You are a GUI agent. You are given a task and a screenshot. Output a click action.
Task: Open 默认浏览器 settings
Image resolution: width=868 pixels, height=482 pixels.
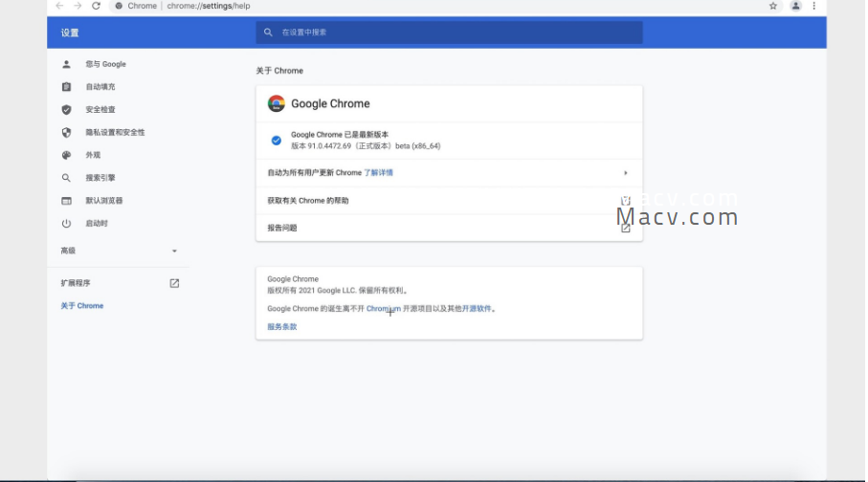103,200
